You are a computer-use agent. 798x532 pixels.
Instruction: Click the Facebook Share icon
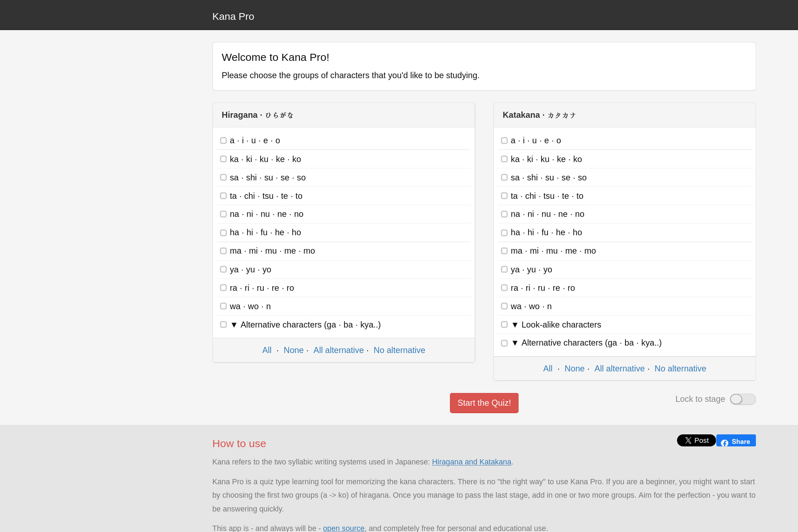point(736,440)
